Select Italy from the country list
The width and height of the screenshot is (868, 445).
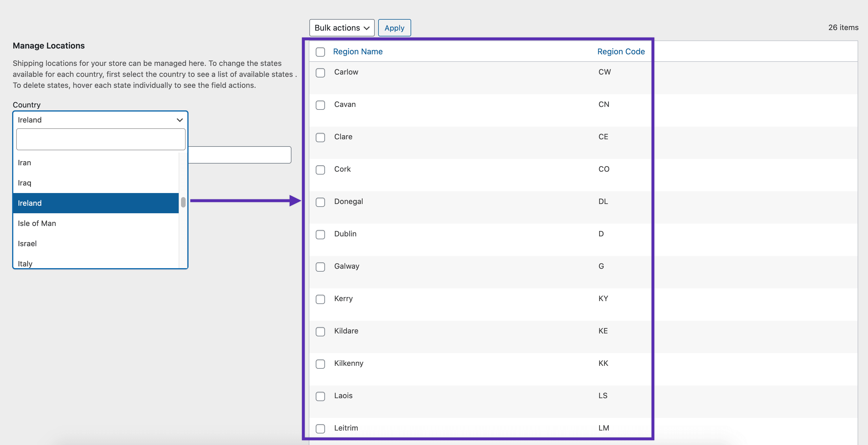pos(25,264)
